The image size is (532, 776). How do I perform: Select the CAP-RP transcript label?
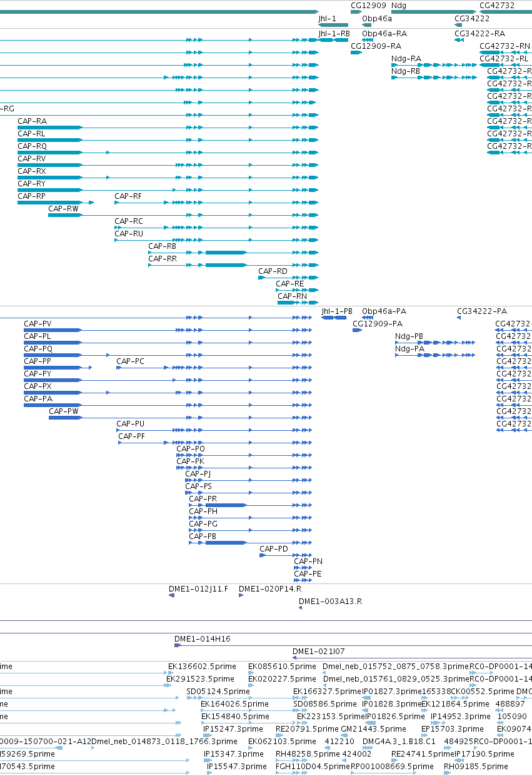[x=32, y=196]
